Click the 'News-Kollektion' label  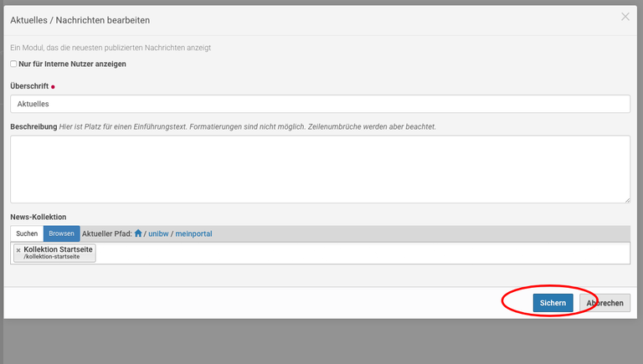click(x=39, y=217)
